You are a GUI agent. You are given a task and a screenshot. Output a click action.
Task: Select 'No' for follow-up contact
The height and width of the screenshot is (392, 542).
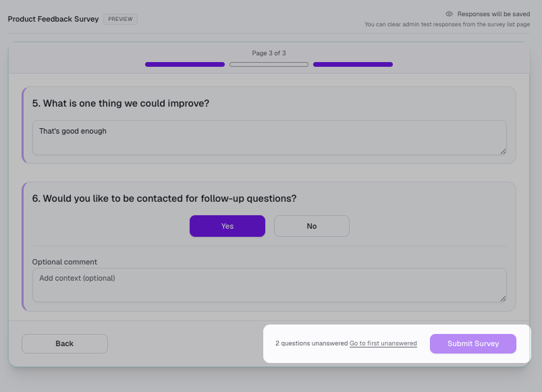coord(311,225)
